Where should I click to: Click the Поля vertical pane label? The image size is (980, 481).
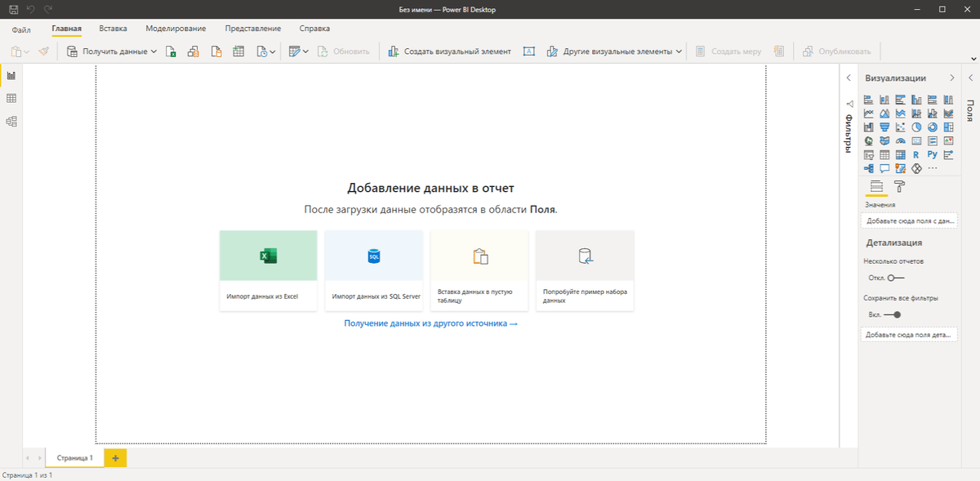click(969, 110)
